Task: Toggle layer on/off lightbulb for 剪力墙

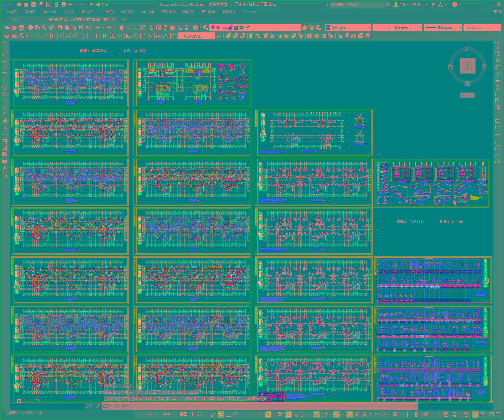Action: coord(213,28)
